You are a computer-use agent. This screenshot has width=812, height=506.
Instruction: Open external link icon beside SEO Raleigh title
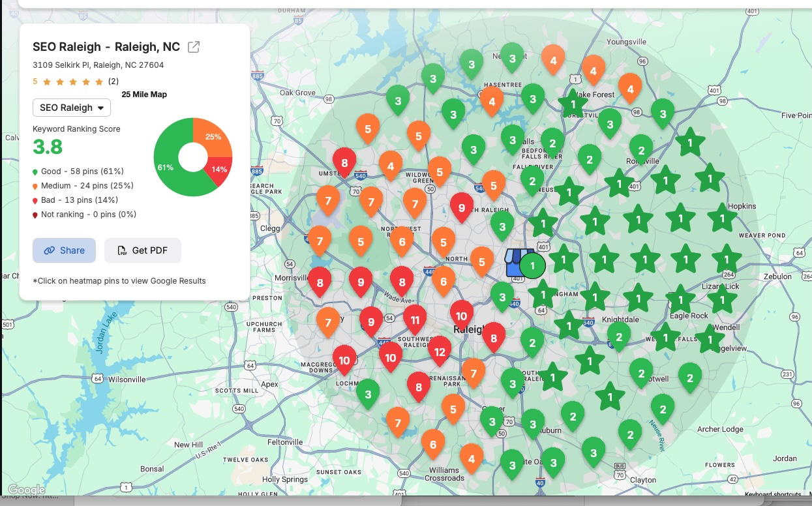(x=194, y=47)
